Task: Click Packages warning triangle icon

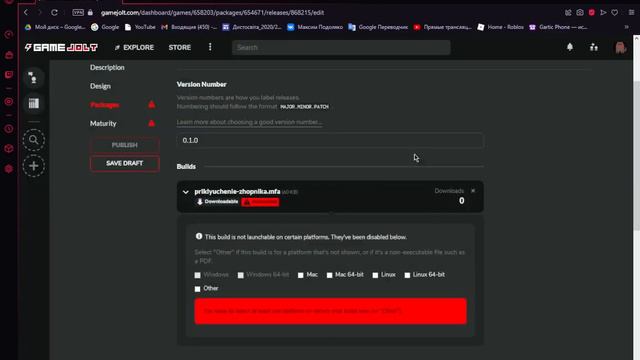Action: tap(151, 104)
